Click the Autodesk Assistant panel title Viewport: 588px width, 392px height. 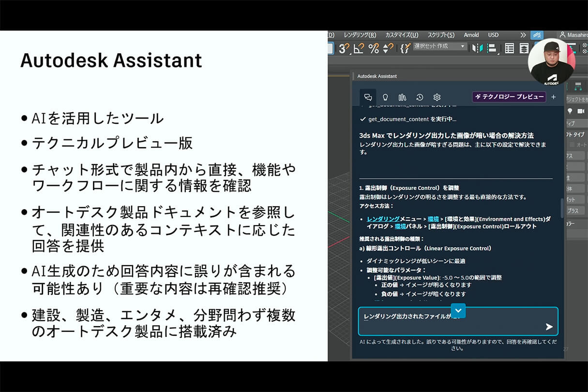(x=377, y=76)
